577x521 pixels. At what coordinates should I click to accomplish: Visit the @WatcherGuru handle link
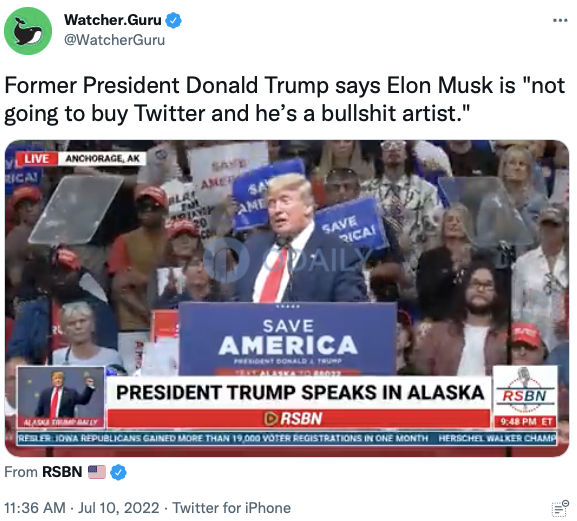click(114, 40)
